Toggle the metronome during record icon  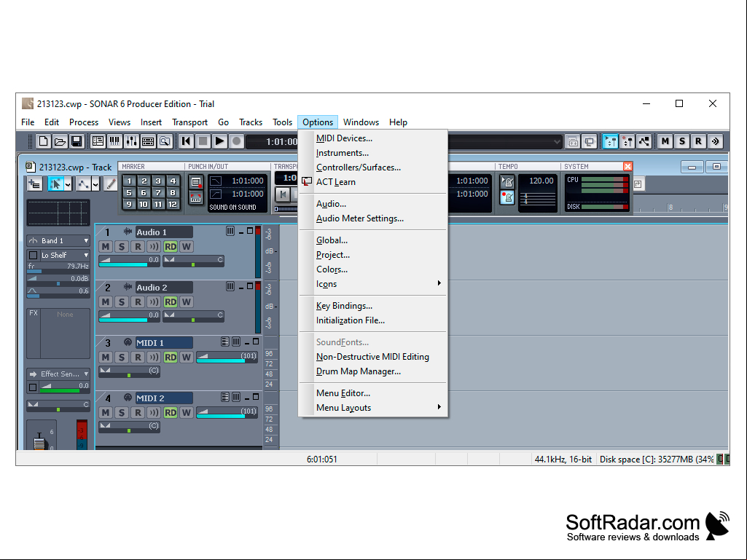pyautogui.click(x=507, y=197)
